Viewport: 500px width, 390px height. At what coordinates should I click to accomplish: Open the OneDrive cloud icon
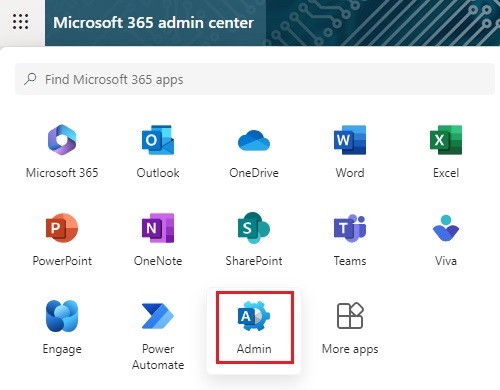click(254, 140)
